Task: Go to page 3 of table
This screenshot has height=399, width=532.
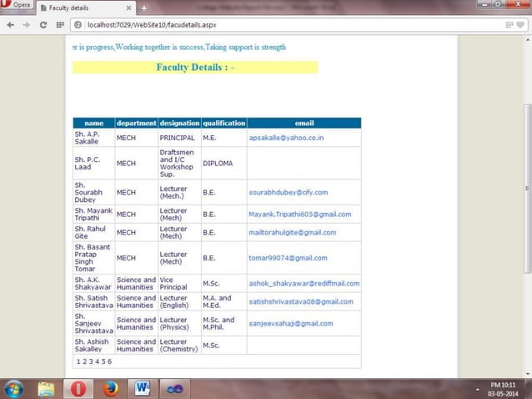Action: click(91, 361)
